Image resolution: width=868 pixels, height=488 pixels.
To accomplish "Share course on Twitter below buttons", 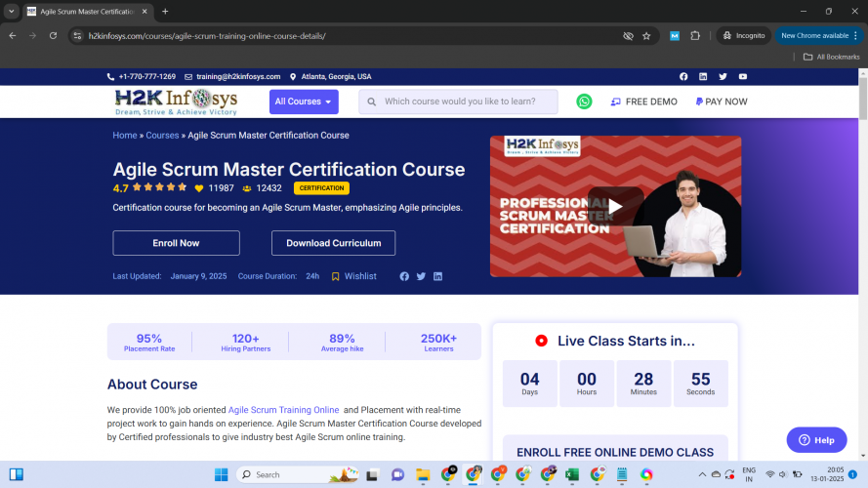I will tap(421, 276).
